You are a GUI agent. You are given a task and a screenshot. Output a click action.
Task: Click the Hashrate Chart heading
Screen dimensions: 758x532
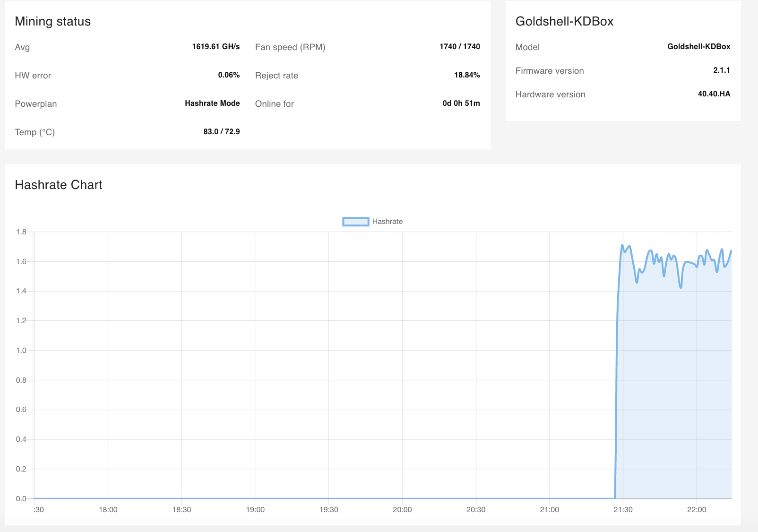click(x=59, y=185)
